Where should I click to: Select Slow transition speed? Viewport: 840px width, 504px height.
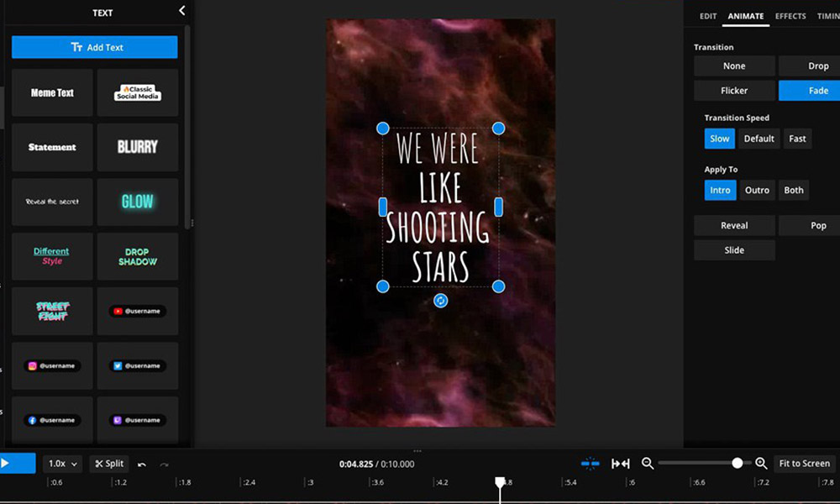pos(720,139)
